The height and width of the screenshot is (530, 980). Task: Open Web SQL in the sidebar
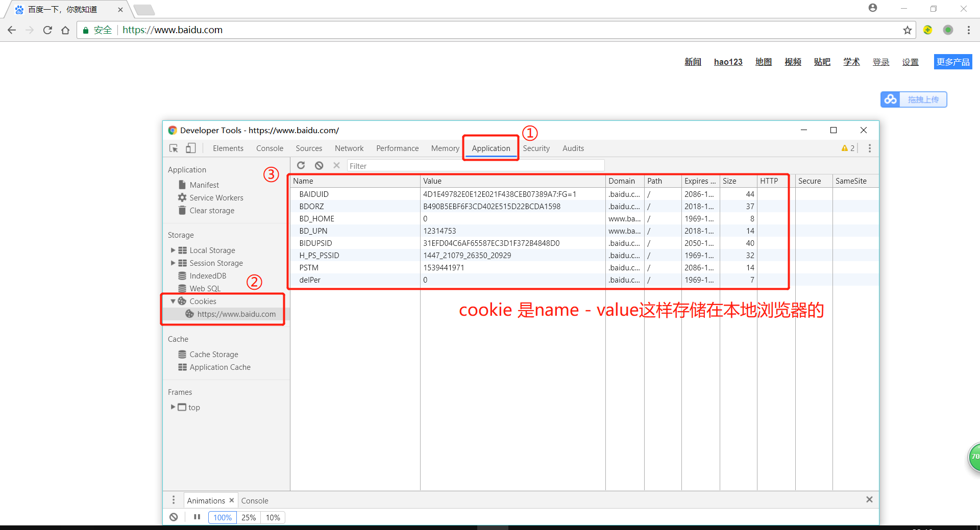click(x=205, y=288)
